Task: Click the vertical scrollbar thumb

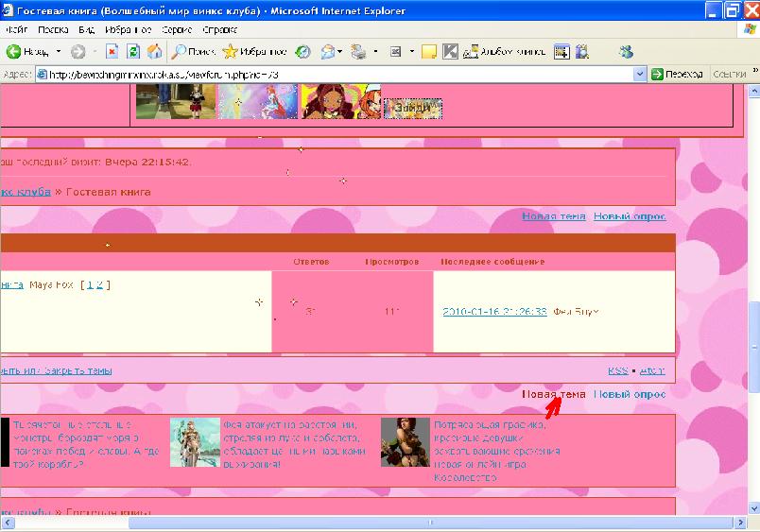Action: point(753,347)
